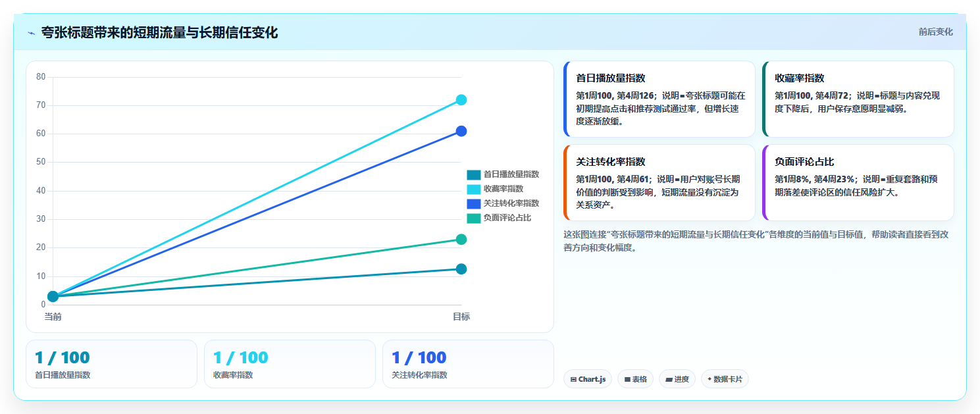The image size is (980, 414).
Task: Hide 关注转化率指数 series via legend label
Action: (x=511, y=204)
